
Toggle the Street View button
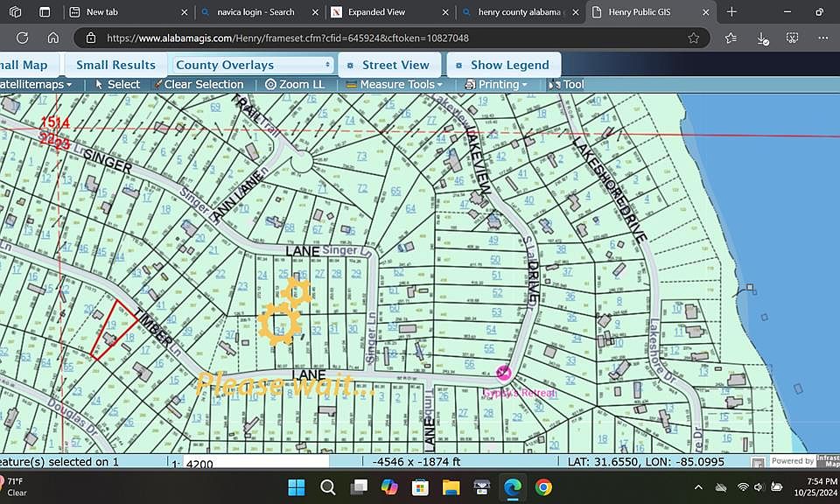pos(388,65)
